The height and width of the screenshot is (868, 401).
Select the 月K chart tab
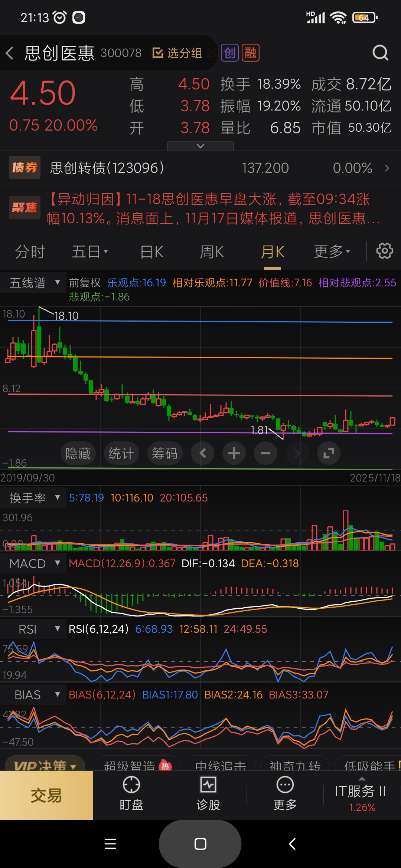click(272, 252)
